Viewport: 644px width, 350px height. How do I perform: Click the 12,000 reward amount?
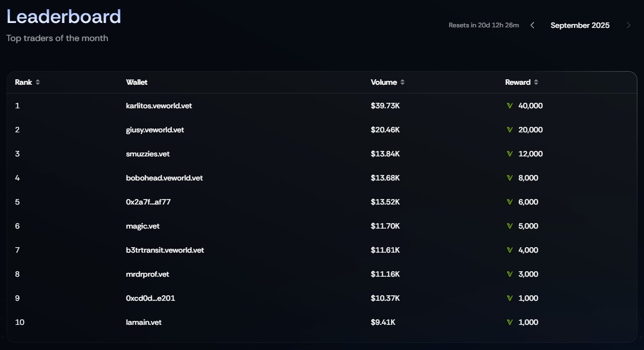pos(530,154)
